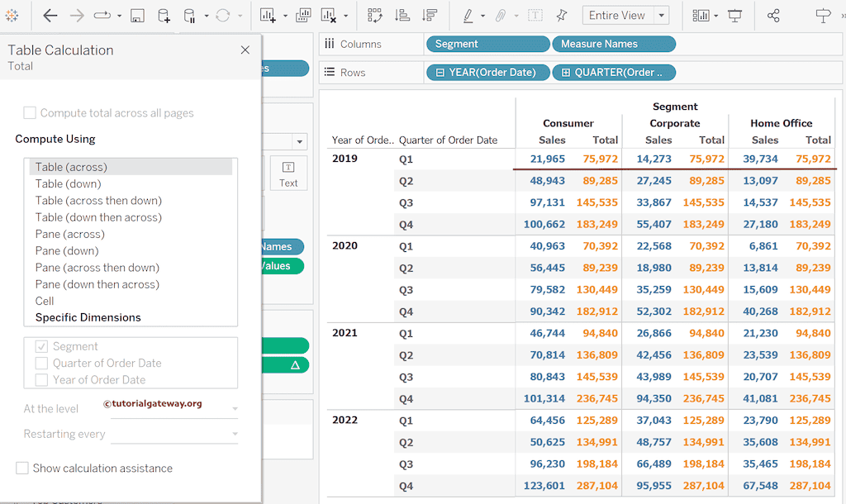
Task: Open Presentation Mode from toolbar
Action: pyautogui.click(x=735, y=16)
